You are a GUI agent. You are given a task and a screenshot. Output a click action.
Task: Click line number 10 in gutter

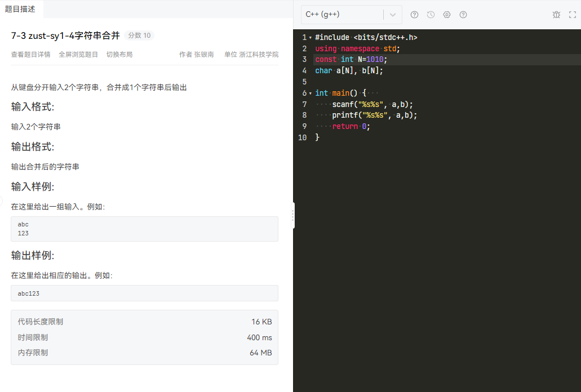click(303, 137)
